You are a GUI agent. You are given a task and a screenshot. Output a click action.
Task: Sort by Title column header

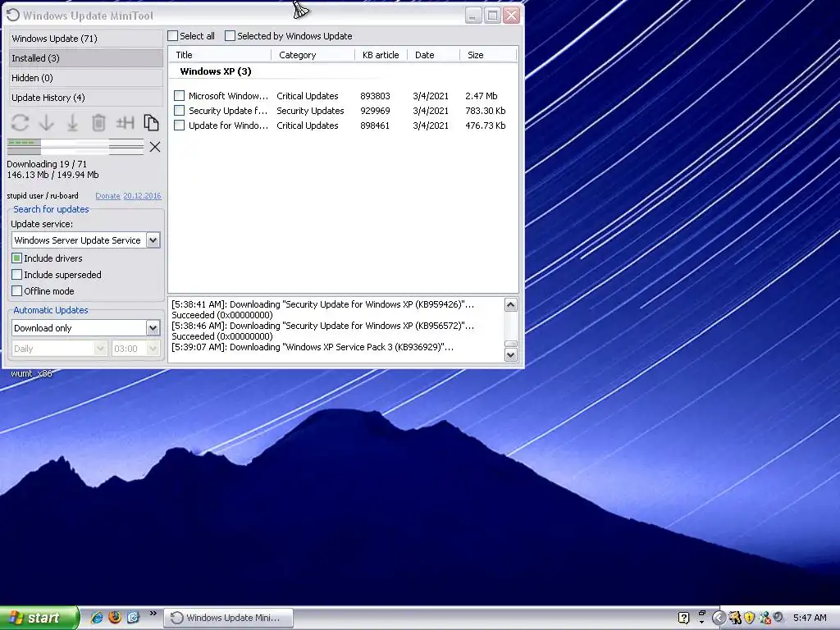220,55
